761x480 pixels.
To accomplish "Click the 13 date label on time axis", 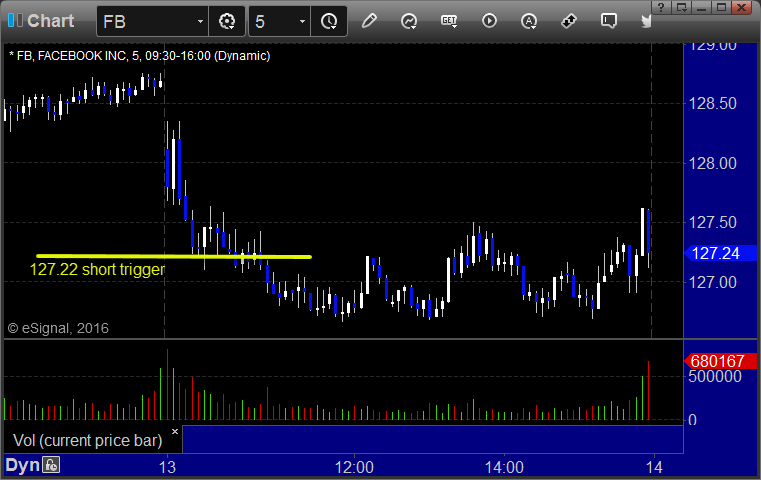I will tap(167, 467).
